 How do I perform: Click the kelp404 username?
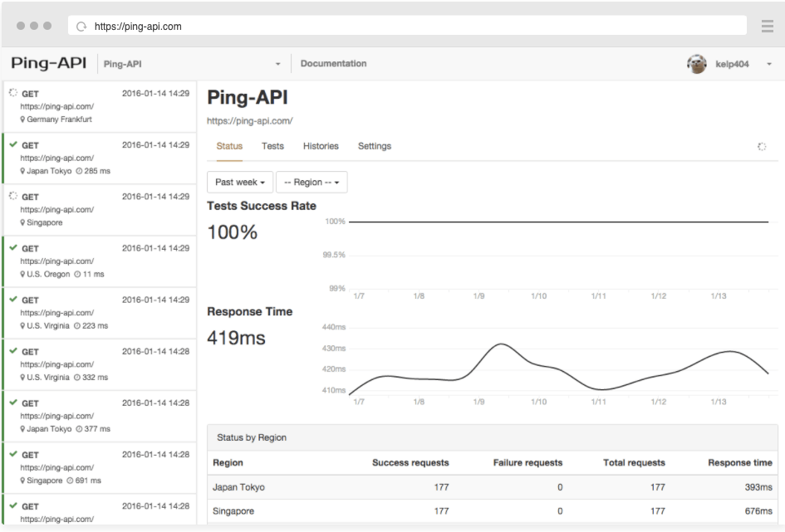click(732, 64)
